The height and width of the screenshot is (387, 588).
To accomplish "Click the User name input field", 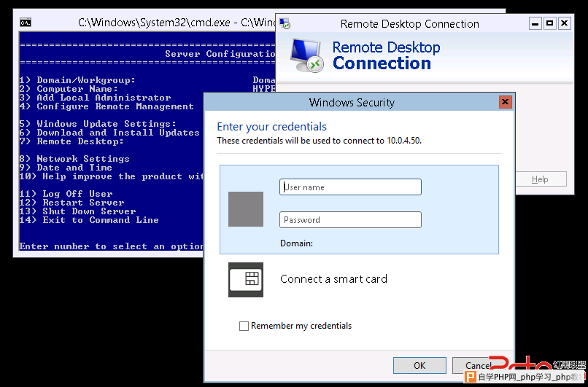I will pyautogui.click(x=350, y=187).
